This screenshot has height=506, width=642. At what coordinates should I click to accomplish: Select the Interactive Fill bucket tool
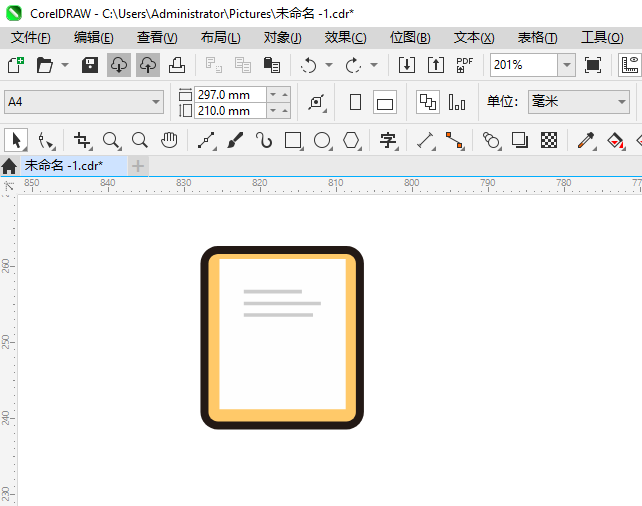click(x=615, y=140)
